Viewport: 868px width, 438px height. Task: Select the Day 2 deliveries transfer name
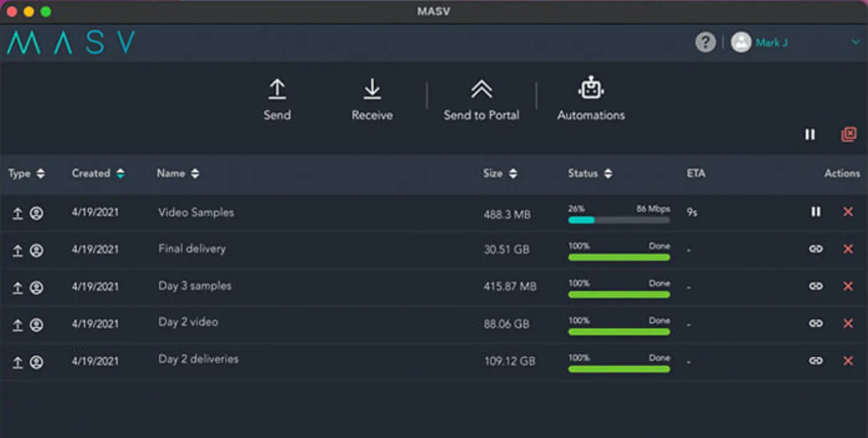198,359
